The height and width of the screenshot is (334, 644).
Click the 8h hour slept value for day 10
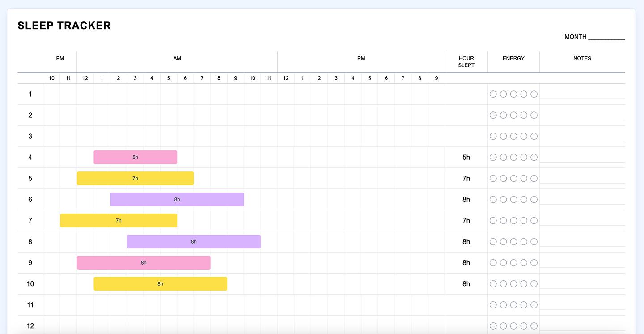(466, 283)
